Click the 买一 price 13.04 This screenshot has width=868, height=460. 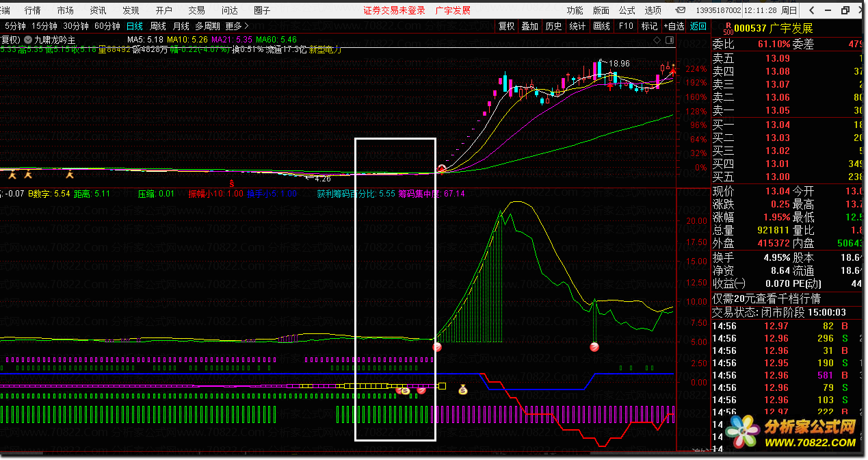click(777, 125)
